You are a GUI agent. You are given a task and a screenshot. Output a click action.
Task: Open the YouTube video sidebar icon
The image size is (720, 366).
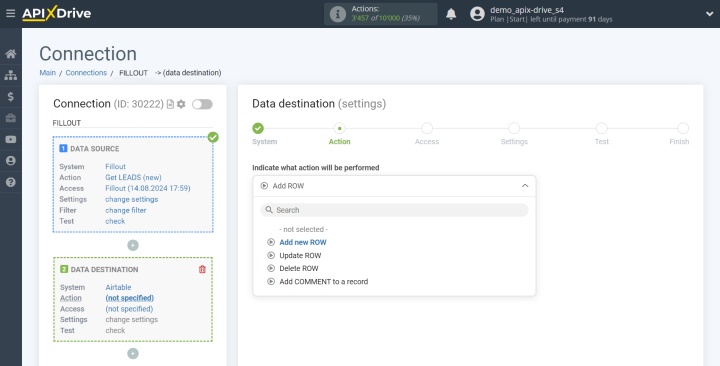[11, 139]
